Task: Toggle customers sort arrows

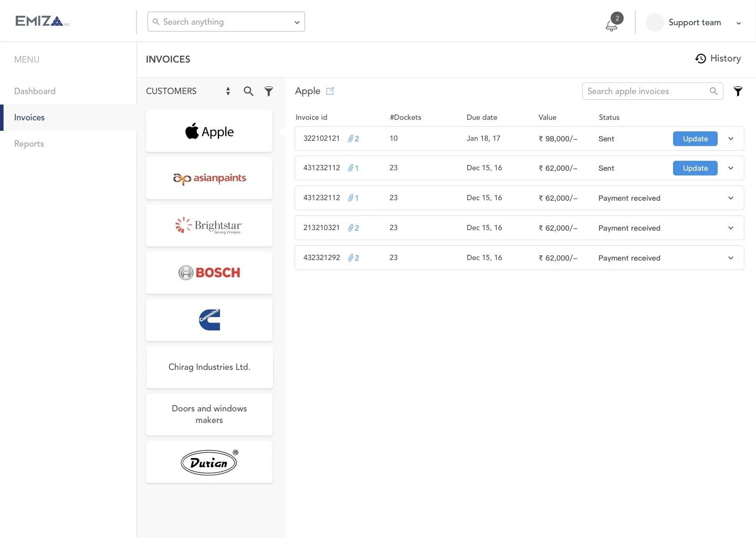Action: 228,91
